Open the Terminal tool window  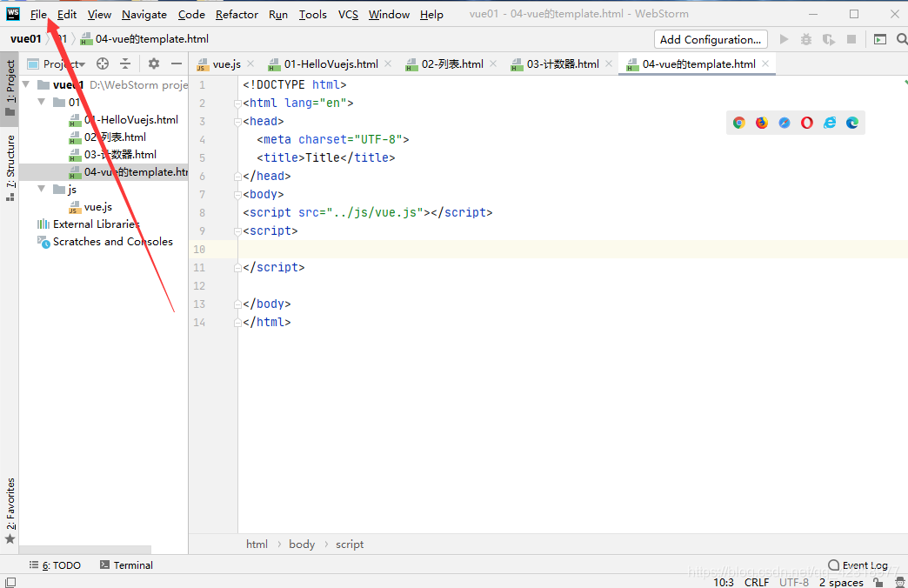click(x=126, y=565)
